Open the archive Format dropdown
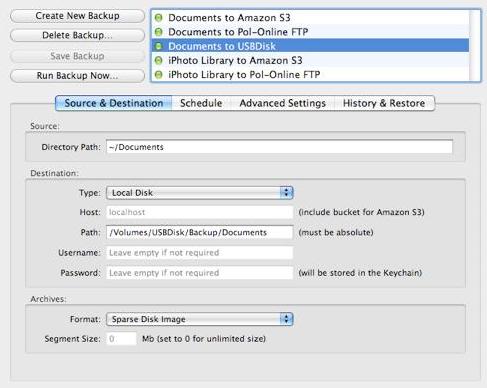487x388 pixels. click(x=199, y=319)
